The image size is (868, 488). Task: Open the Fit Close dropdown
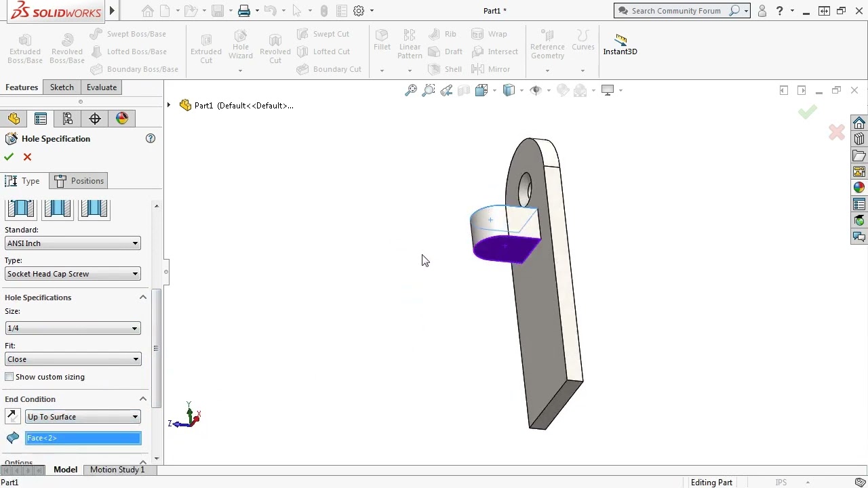(73, 359)
